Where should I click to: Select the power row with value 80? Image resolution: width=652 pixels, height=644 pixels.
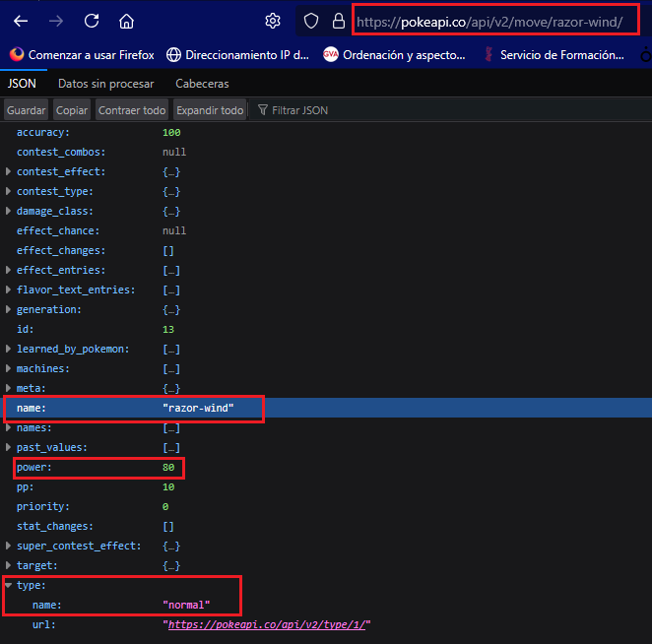326,467
